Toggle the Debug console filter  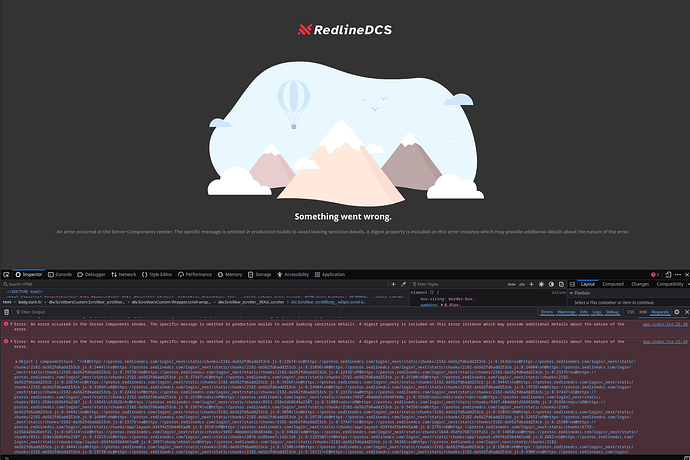coord(612,312)
